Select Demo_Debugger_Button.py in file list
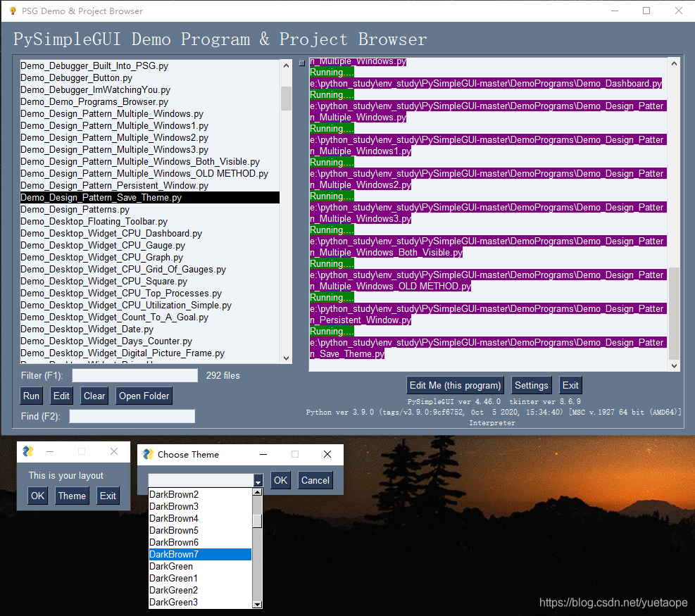Screen dimensions: 695x616 click(150, 78)
